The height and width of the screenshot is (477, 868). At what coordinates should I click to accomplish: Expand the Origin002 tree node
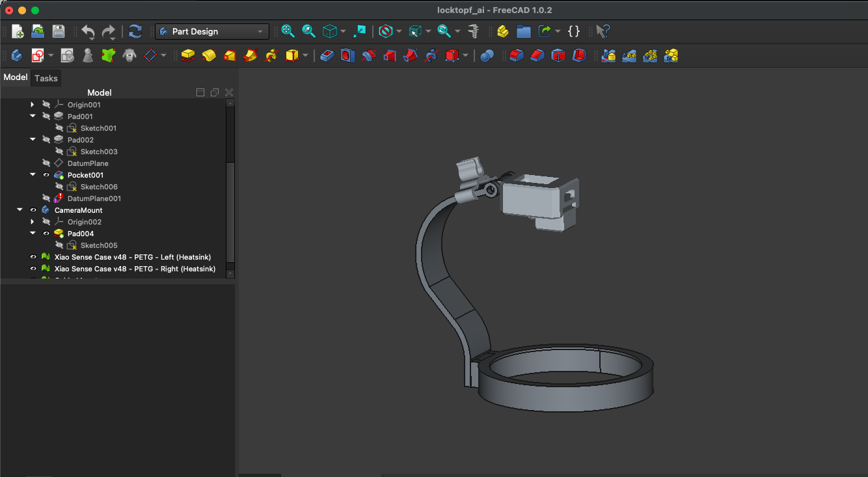(x=33, y=222)
